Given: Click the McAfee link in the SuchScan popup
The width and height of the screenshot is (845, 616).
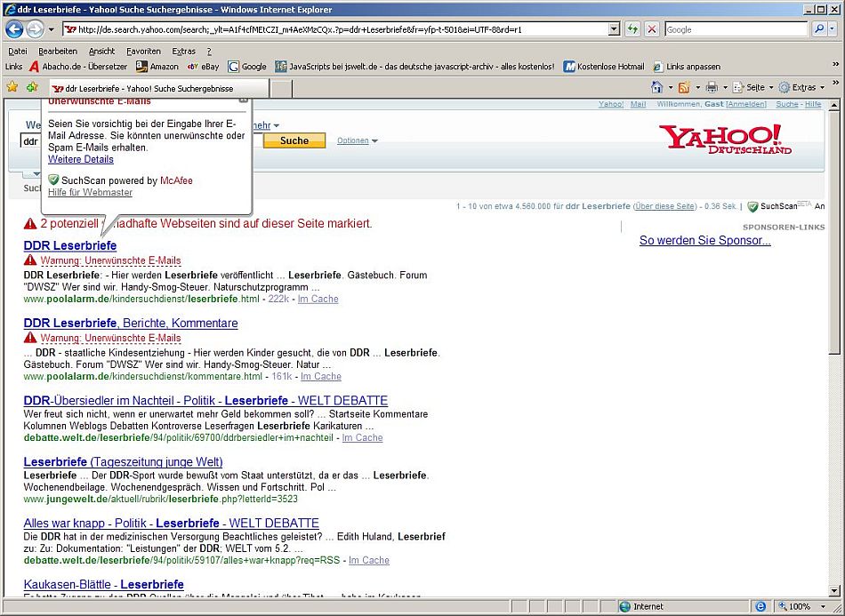Looking at the screenshot, I should coord(176,180).
